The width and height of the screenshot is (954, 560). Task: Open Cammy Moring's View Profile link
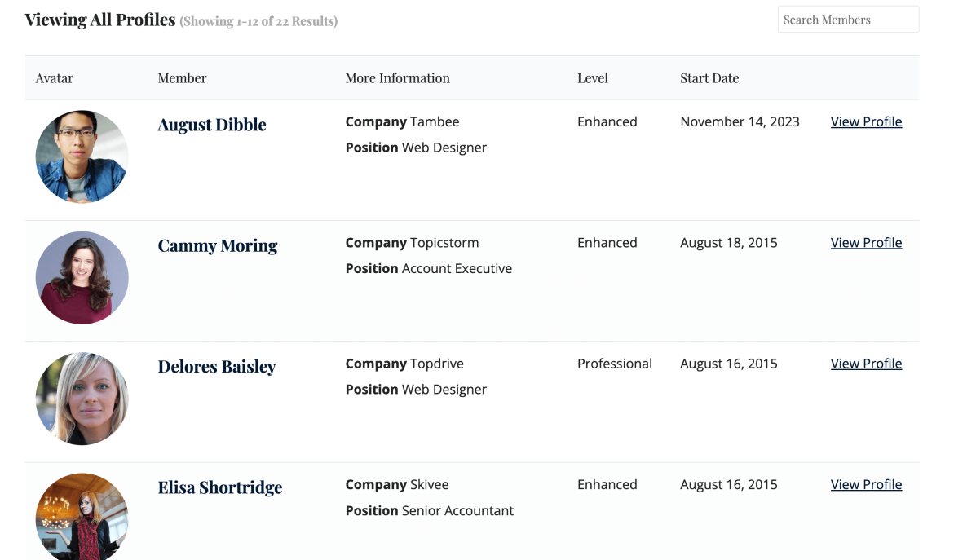tap(866, 242)
